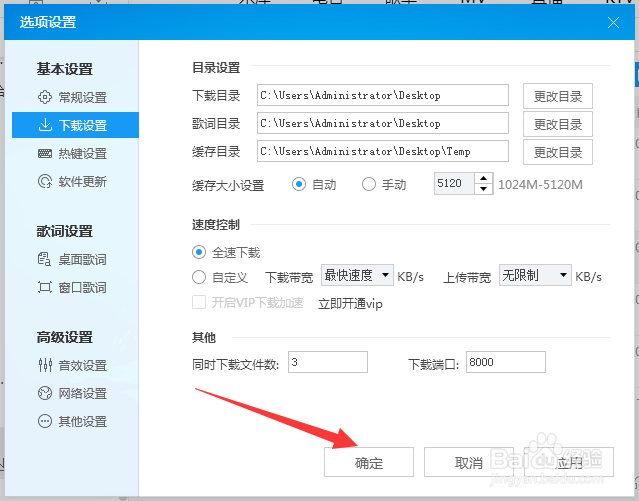Click the 1024M-5120M range text
Viewport: 639px width, 501px height.
[540, 185]
